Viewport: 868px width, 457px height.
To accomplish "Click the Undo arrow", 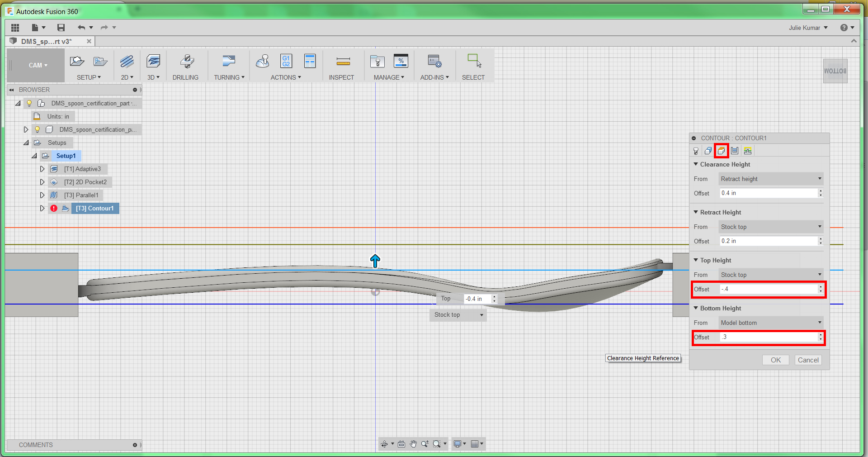I will coord(81,28).
